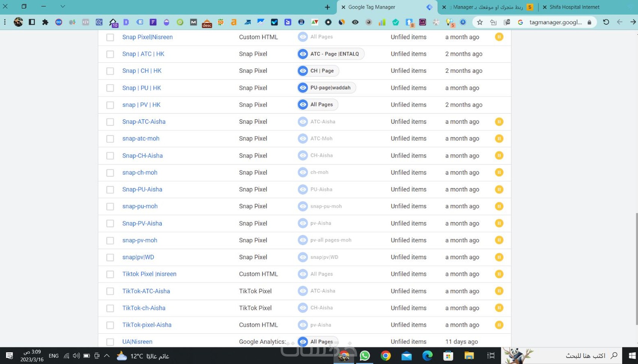638x364 pixels.
Task: Click the paused icon on Snap Pixel|Nisreen row
Action: click(x=499, y=37)
